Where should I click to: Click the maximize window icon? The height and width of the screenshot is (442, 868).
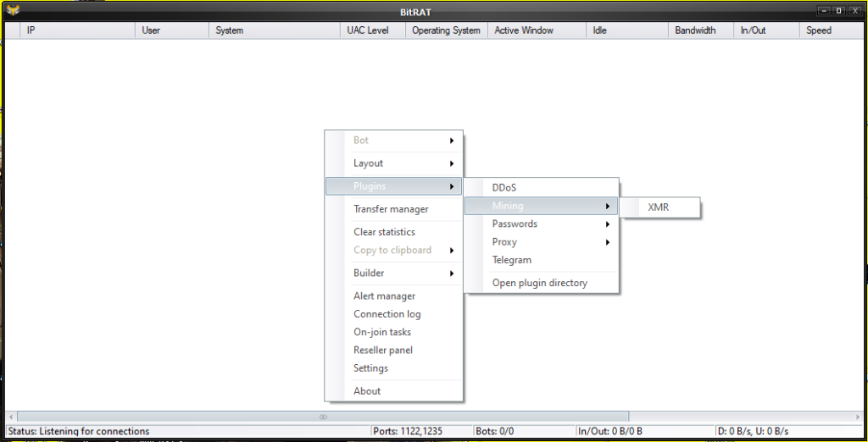838,11
